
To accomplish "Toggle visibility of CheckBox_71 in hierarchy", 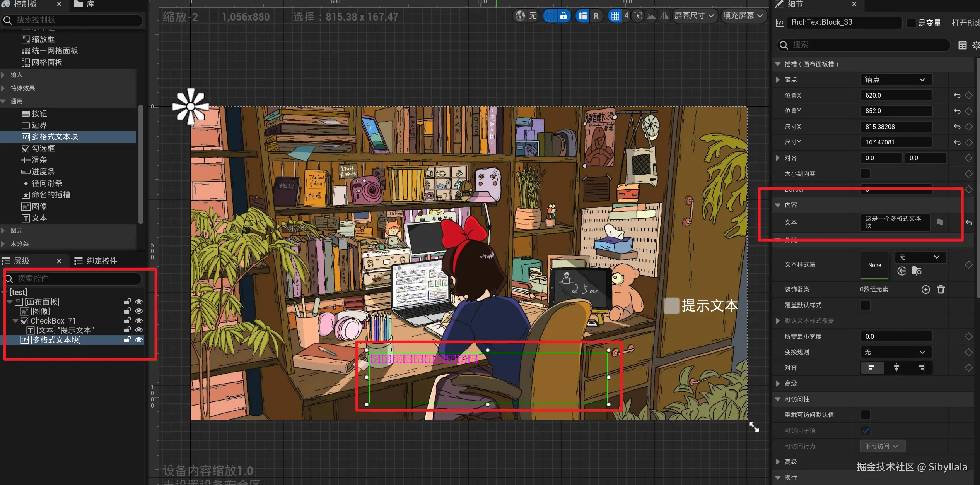I will [x=139, y=320].
